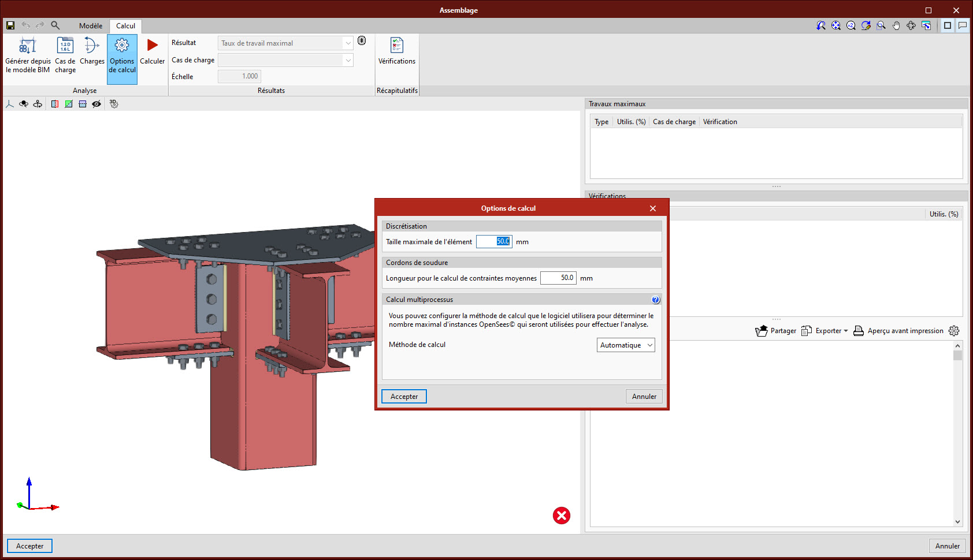Open the Méthode de calcul Automatique dropdown

tap(626, 345)
